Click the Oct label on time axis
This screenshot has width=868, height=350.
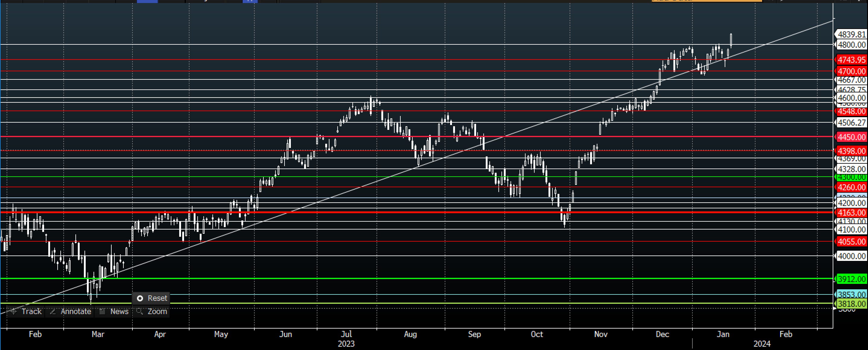pyautogui.click(x=537, y=334)
